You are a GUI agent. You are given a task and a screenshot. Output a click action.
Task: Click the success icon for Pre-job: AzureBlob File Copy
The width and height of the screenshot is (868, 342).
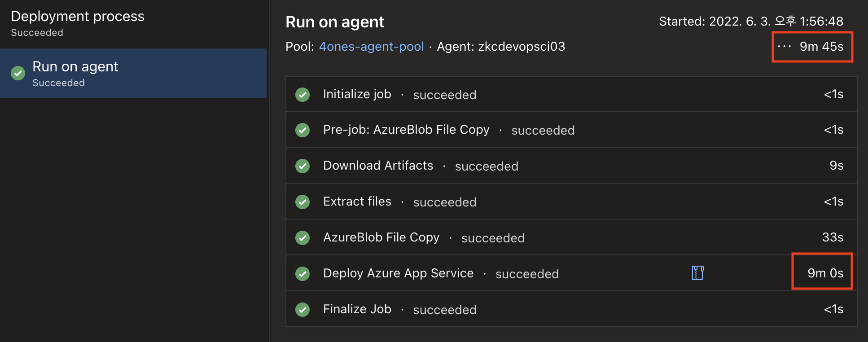[x=302, y=130]
